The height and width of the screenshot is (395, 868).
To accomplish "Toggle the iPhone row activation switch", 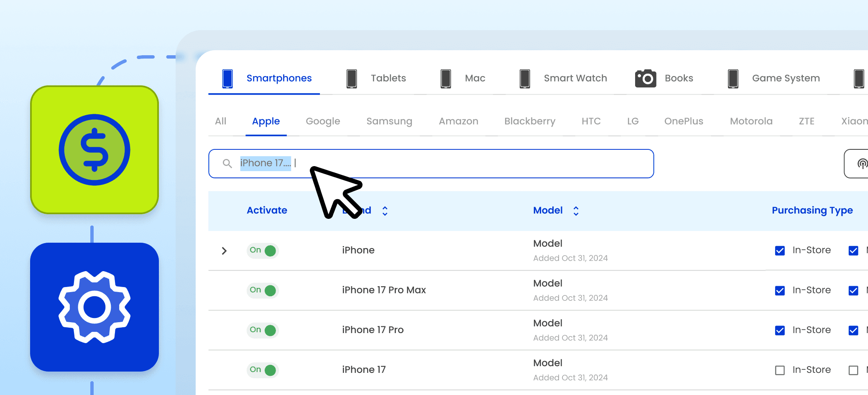I will tap(263, 251).
